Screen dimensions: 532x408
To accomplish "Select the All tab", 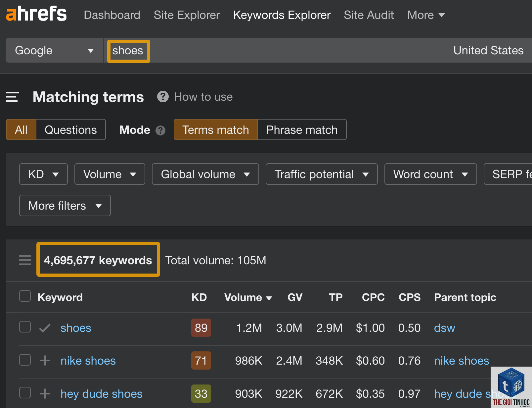I will click(x=21, y=129).
